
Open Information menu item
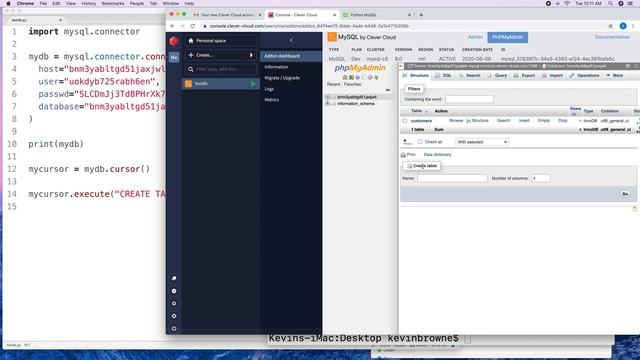[276, 67]
